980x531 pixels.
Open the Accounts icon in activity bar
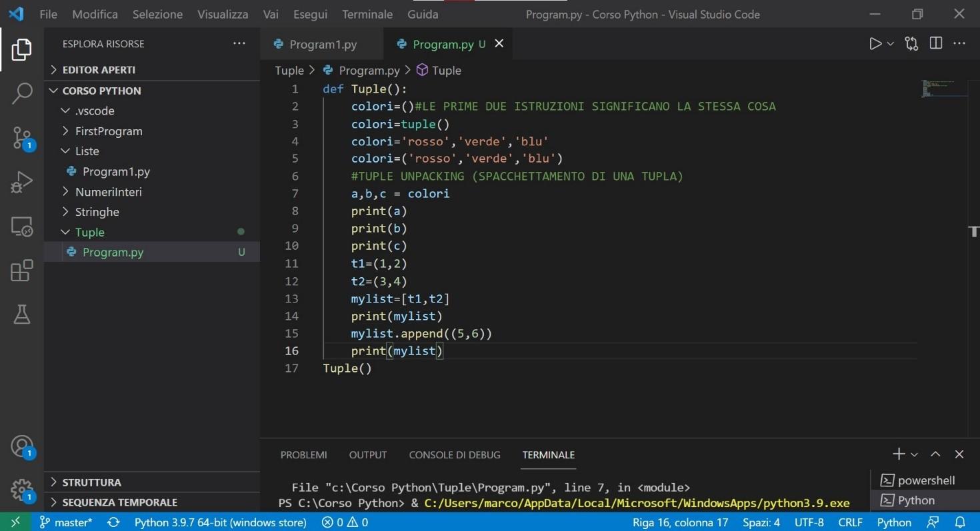(21, 446)
